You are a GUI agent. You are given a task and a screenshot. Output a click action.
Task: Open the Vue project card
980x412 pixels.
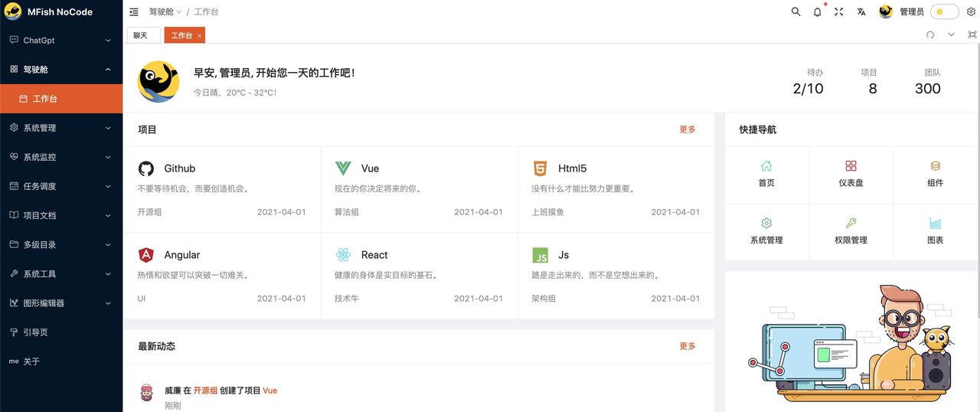pyautogui.click(x=419, y=189)
